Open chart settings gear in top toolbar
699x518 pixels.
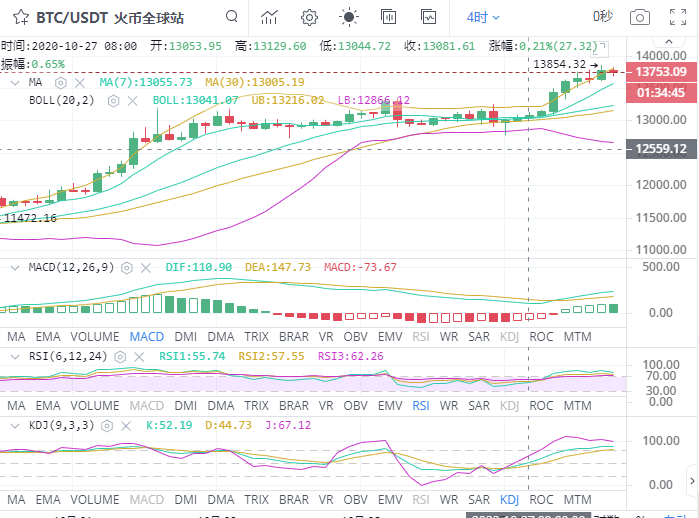pyautogui.click(x=309, y=17)
